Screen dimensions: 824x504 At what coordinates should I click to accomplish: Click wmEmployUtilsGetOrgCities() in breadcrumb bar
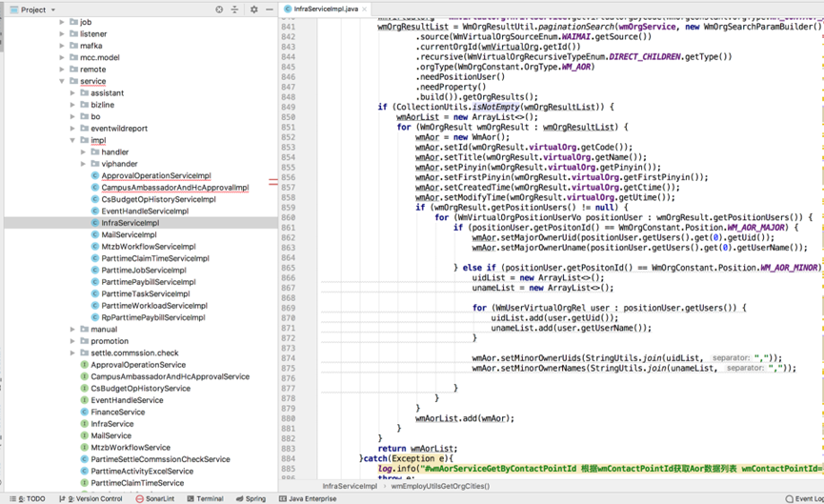point(439,486)
